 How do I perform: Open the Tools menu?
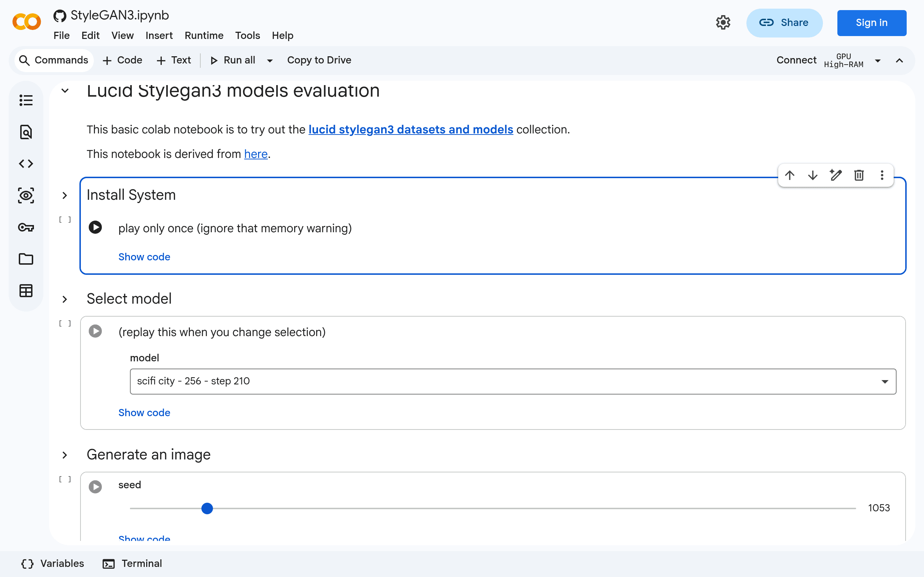point(247,35)
